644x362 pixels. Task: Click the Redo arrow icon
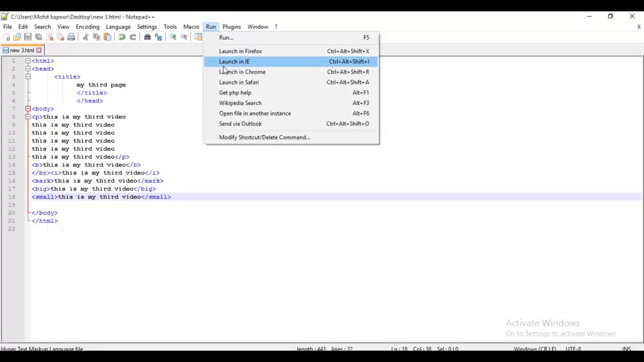click(133, 37)
